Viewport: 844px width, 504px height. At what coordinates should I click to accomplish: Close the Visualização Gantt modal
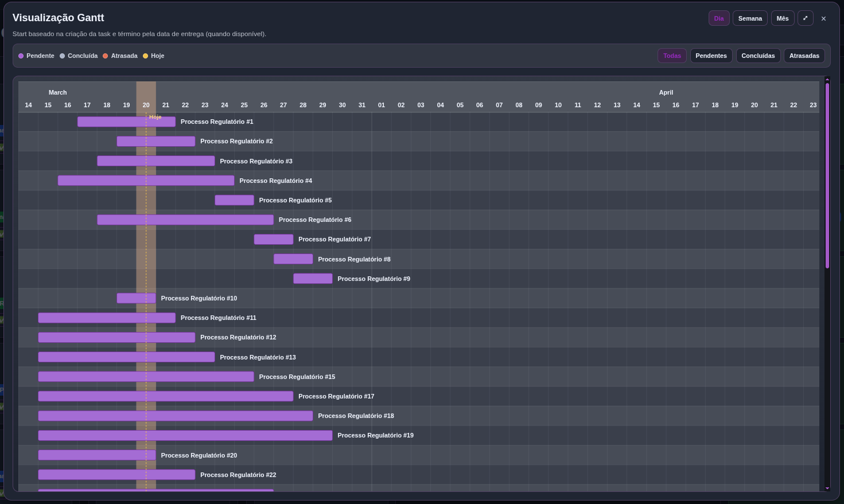click(824, 18)
